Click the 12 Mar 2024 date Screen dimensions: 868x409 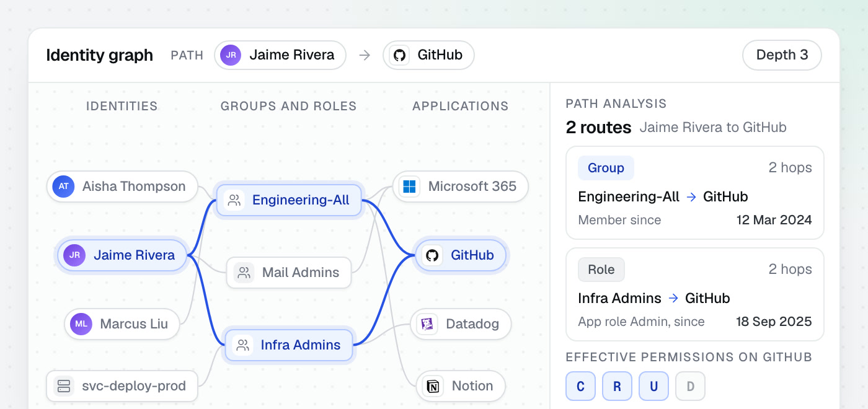[774, 220]
